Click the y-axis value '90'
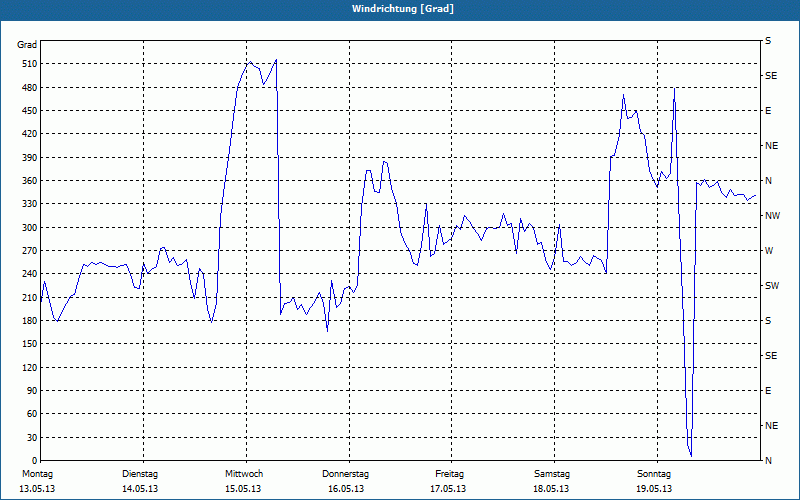This screenshot has height=500, width=800. [x=32, y=391]
